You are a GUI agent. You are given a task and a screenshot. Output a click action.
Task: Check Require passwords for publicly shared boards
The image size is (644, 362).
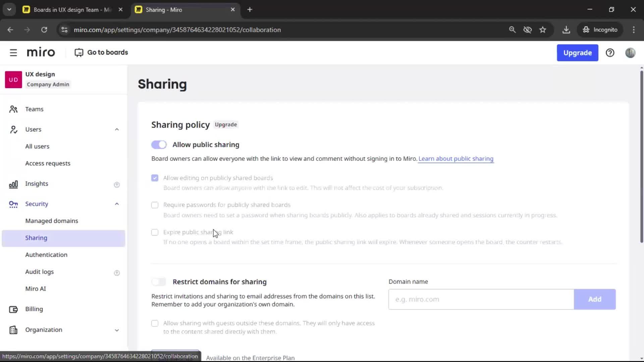click(155, 205)
